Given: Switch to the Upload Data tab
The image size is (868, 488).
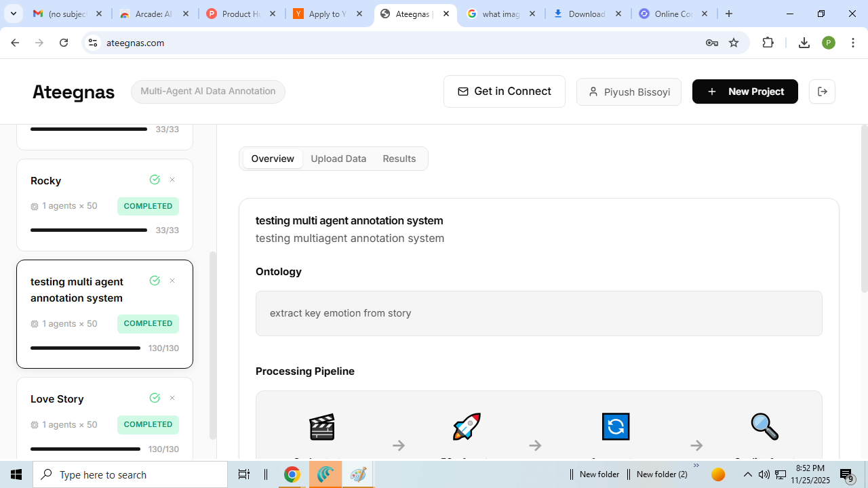Looking at the screenshot, I should [338, 159].
